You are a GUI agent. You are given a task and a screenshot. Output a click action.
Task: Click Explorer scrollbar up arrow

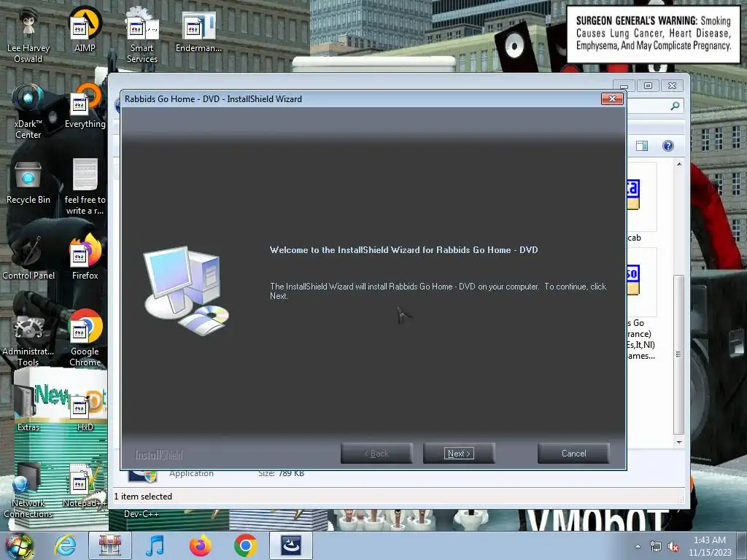tap(679, 164)
